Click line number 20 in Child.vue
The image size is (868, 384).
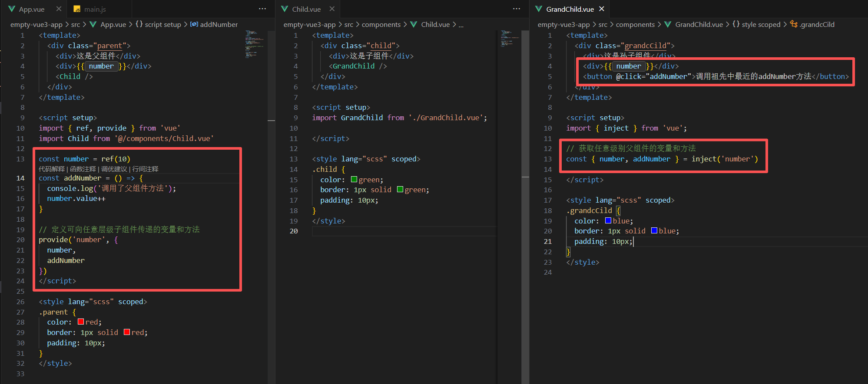[294, 231]
